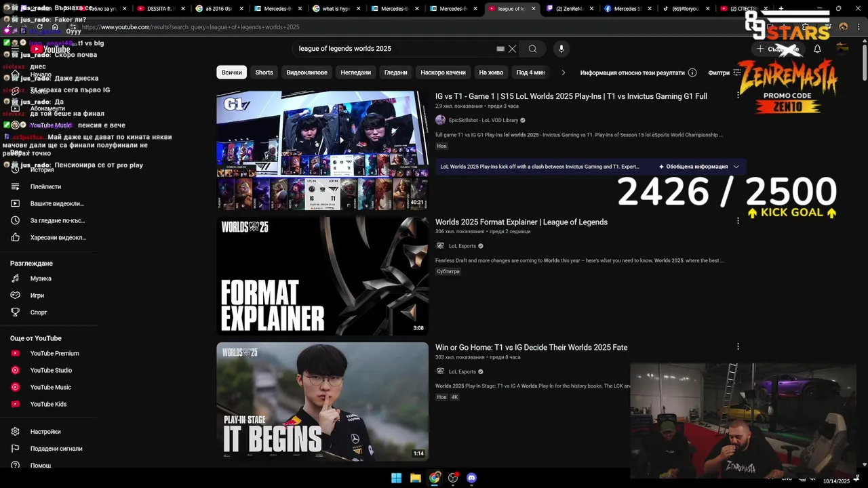The height and width of the screenshot is (488, 868).
Task: Visit EpicSkillshot - LoL VOD Library channel
Action: [483, 121]
